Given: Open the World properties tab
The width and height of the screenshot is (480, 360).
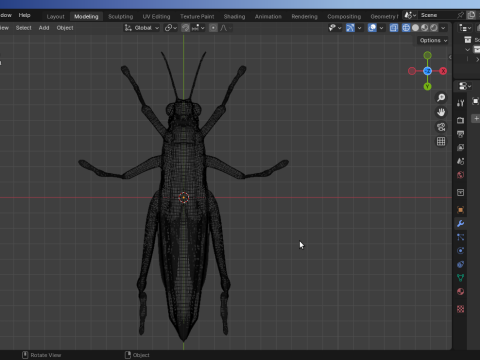Looking at the screenshot, I should 461,175.
